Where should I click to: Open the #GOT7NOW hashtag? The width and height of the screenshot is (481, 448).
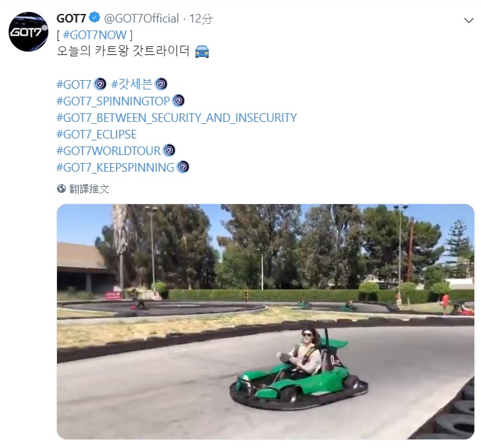(x=95, y=35)
